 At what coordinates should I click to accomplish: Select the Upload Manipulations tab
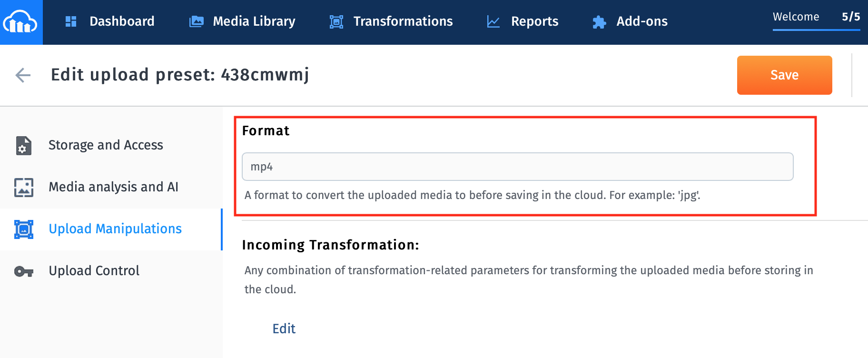pyautogui.click(x=115, y=229)
